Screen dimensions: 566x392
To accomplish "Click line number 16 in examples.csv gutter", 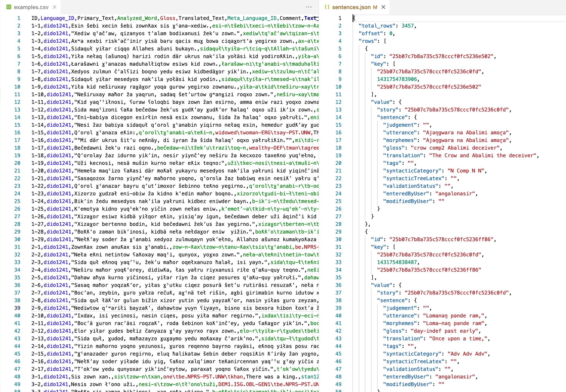I will pos(17,133).
